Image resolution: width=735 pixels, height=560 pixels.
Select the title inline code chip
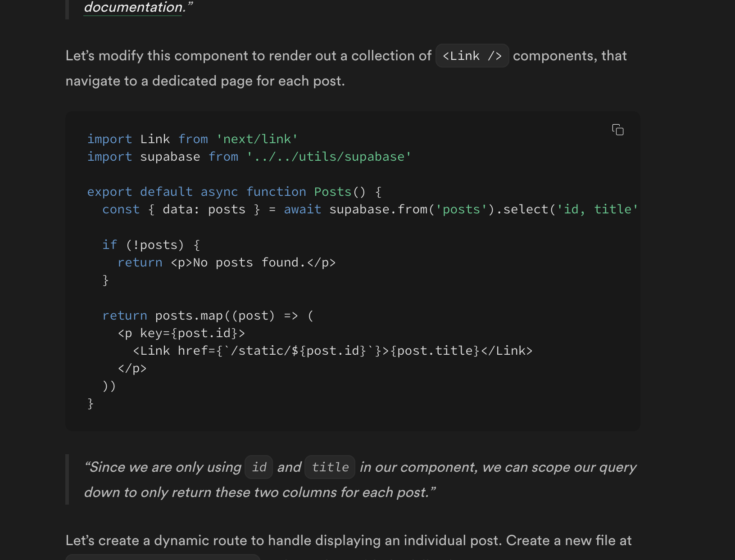tap(330, 467)
